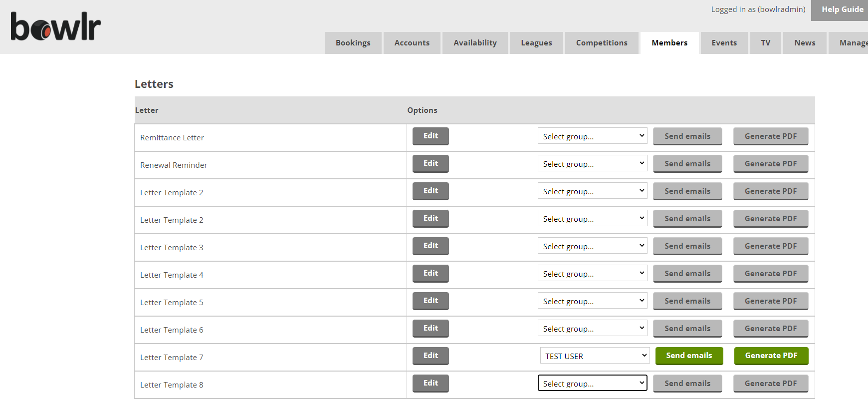This screenshot has height=413, width=868.
Task: Send emails for Letter Template 7
Action: click(689, 356)
